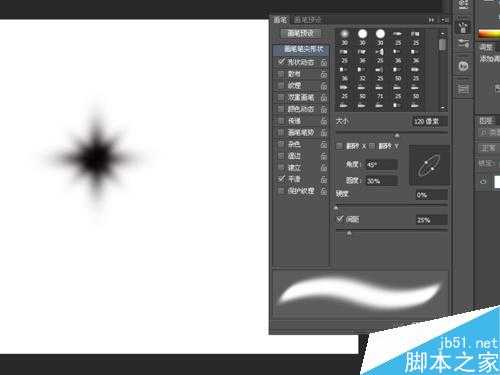Image resolution: width=500 pixels, height=375 pixels.
Task: Click the brush tip list scrollbar up arrow
Action: pyautogui.click(x=443, y=34)
